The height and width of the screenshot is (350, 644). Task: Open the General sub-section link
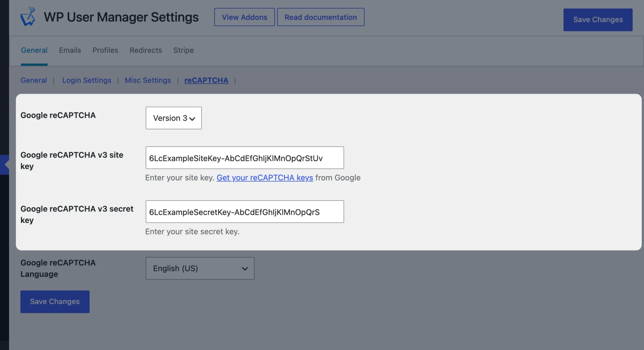tap(34, 80)
